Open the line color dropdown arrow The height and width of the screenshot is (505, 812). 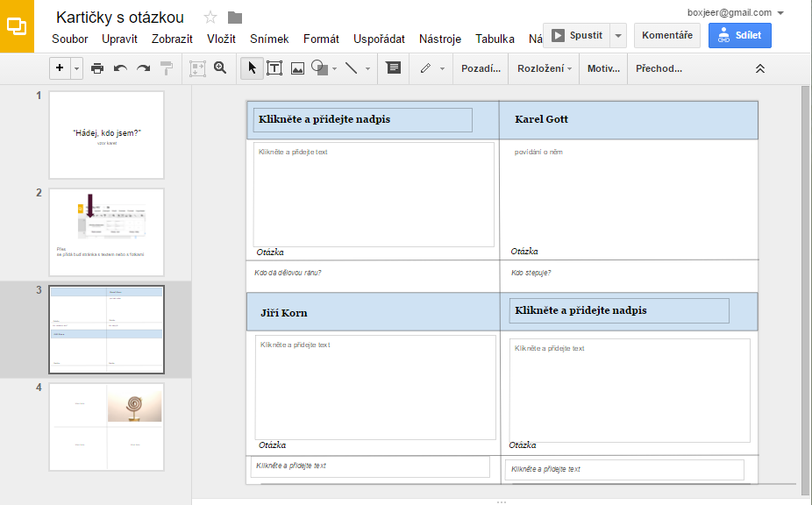point(442,68)
